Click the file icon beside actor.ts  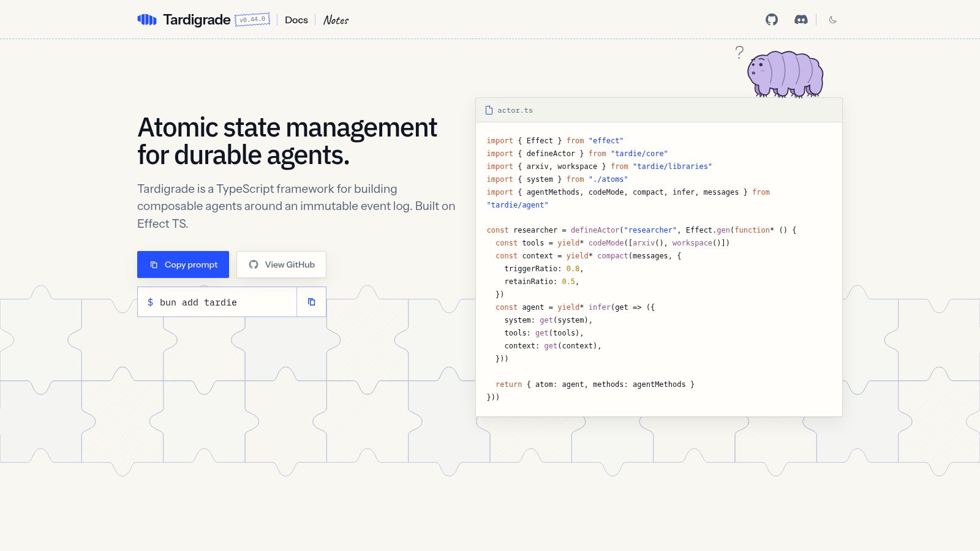coord(489,110)
